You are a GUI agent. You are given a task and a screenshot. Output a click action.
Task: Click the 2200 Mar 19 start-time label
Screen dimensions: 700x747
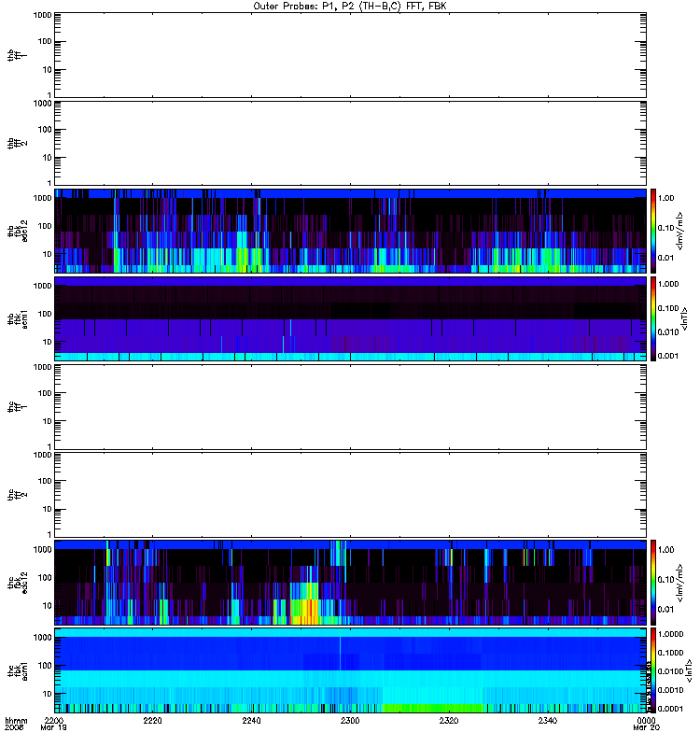coord(54,725)
